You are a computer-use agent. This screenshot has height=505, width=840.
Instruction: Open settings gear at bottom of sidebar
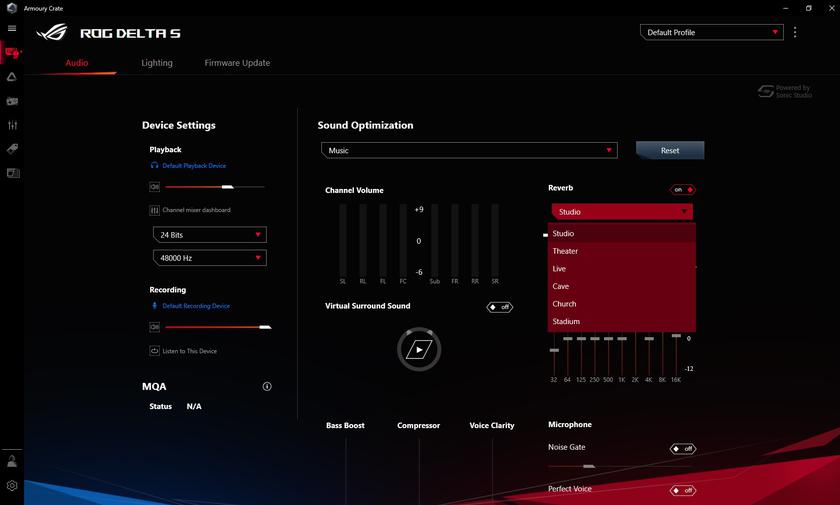[12, 486]
